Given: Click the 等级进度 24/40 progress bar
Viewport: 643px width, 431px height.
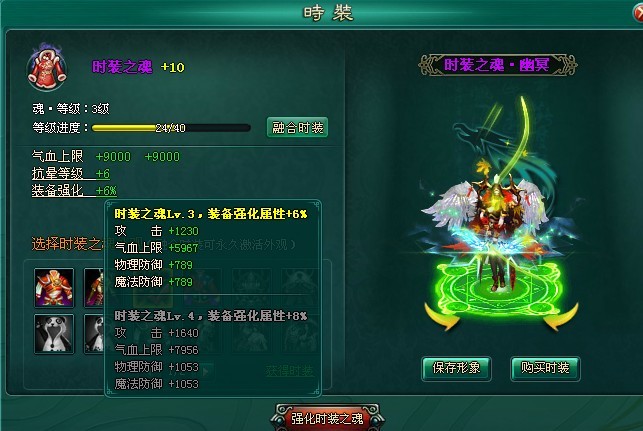Looking at the screenshot, I should pyautogui.click(x=171, y=128).
